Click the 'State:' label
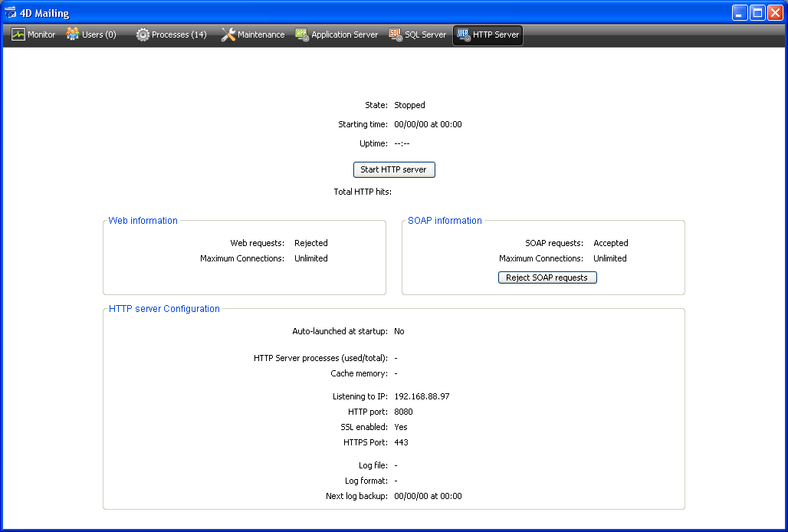This screenshot has width=788, height=532. pyautogui.click(x=376, y=105)
